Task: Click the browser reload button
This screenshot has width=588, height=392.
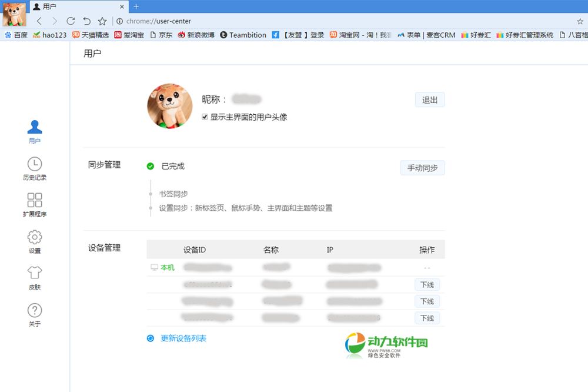Action: coord(71,21)
